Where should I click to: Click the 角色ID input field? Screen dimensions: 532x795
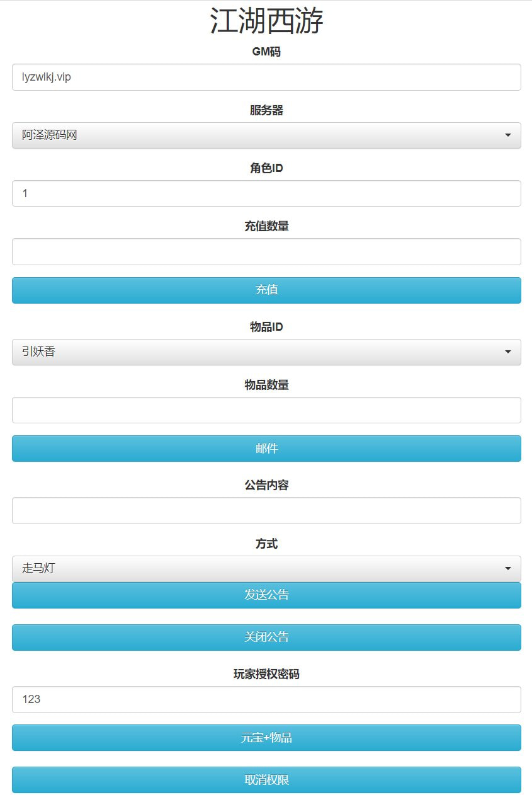point(266,193)
